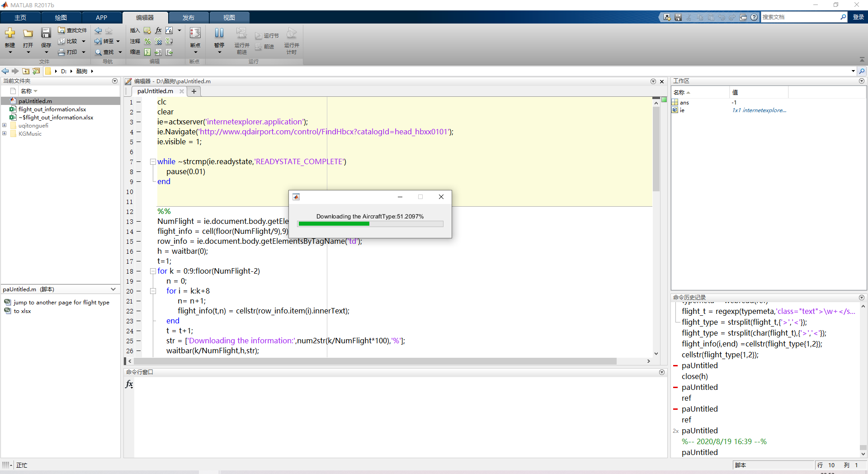This screenshot has height=474, width=868.
Task: Switch to the 视图 (View) tab
Action: pos(229,18)
